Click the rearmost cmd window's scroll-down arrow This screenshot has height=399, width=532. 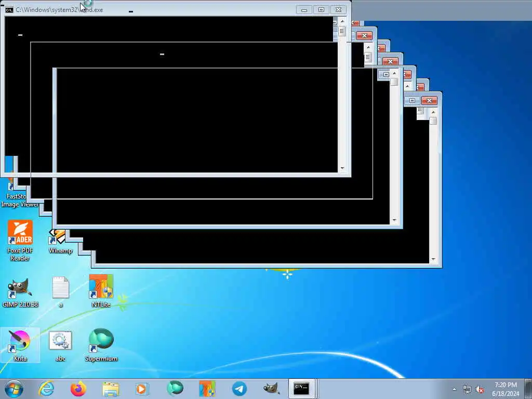pyautogui.click(x=433, y=260)
